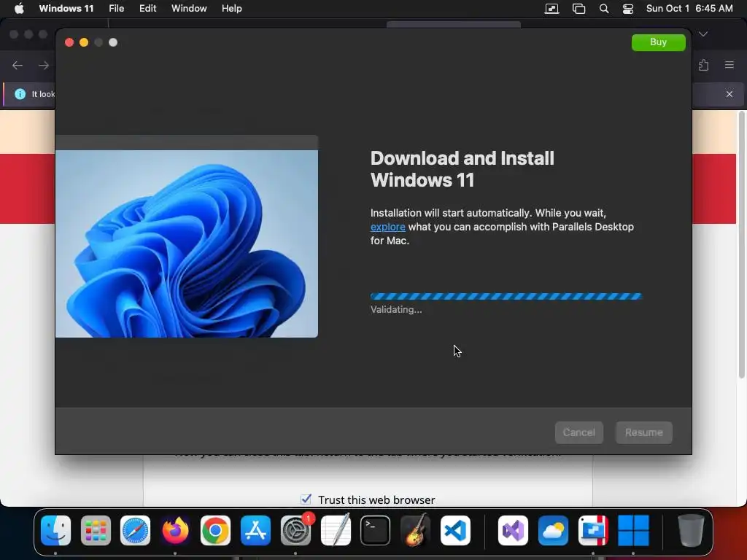
Task: Open TextEdit from the Dock
Action: point(336,530)
